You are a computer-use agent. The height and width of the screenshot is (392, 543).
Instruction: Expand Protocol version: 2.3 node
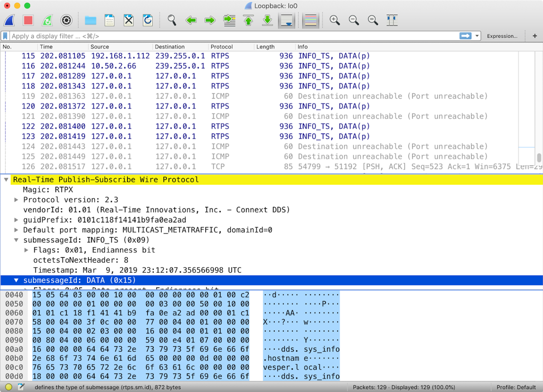tap(16, 200)
